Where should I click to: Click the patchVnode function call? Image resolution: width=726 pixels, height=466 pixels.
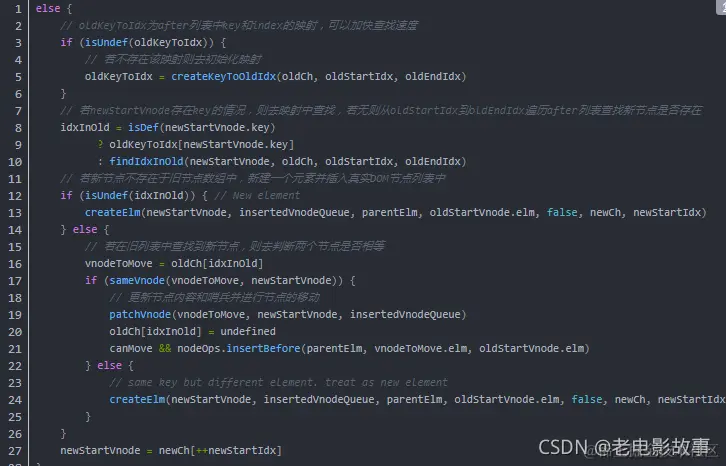(140, 315)
